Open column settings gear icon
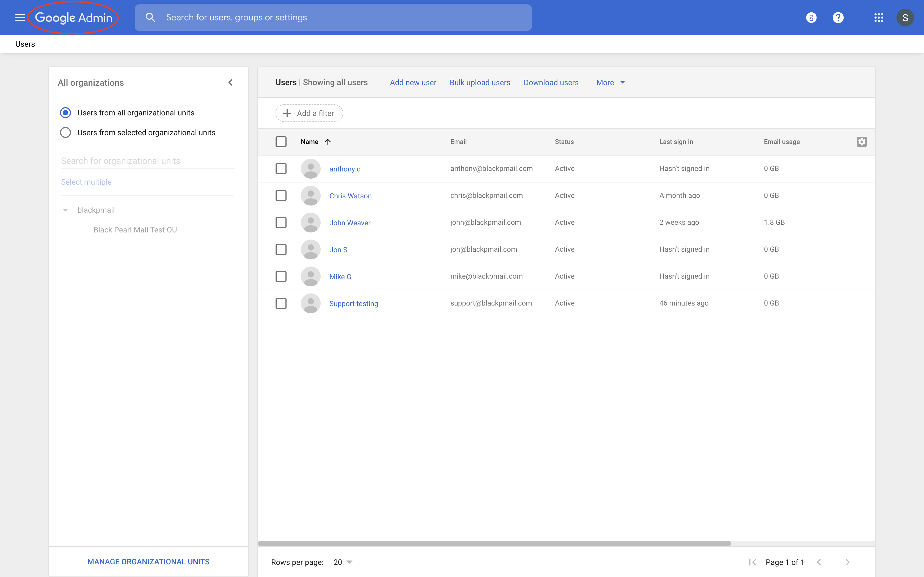924x577 pixels. tap(861, 142)
